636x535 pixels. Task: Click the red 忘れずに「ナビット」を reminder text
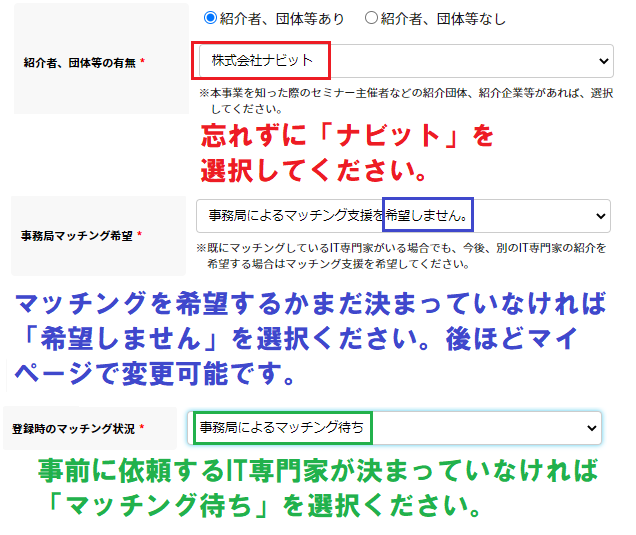(347, 134)
